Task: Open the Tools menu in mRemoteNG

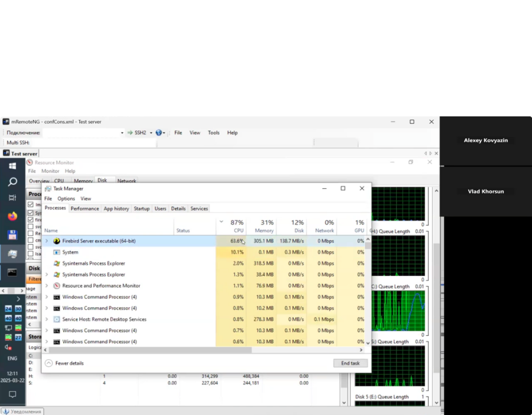Action: [x=213, y=133]
